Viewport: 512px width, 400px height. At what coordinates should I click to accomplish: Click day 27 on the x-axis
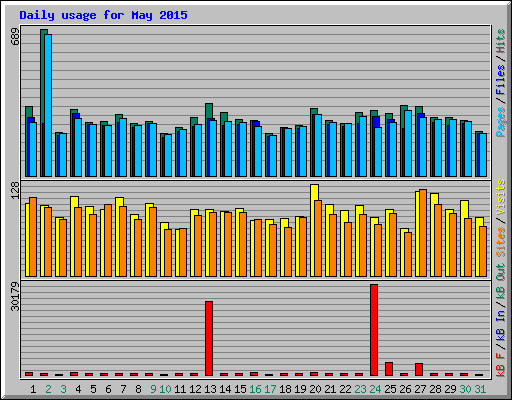(420, 389)
